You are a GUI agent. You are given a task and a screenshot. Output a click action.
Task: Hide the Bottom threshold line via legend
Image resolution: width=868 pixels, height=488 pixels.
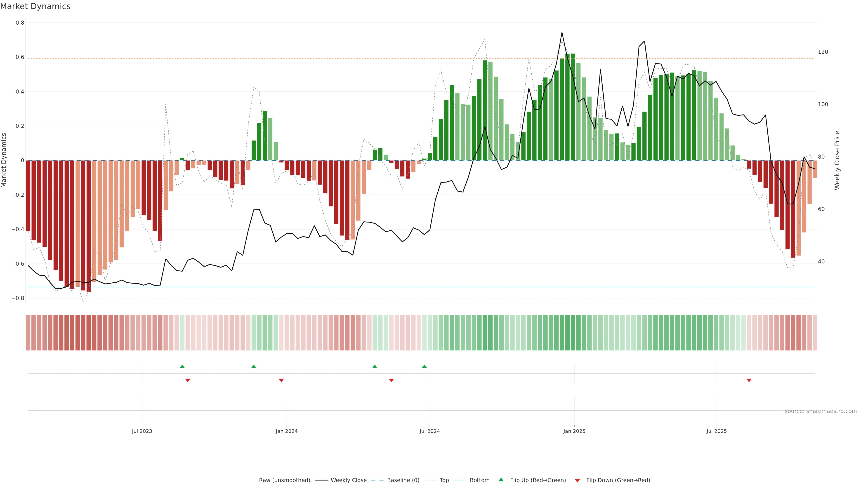pos(479,480)
